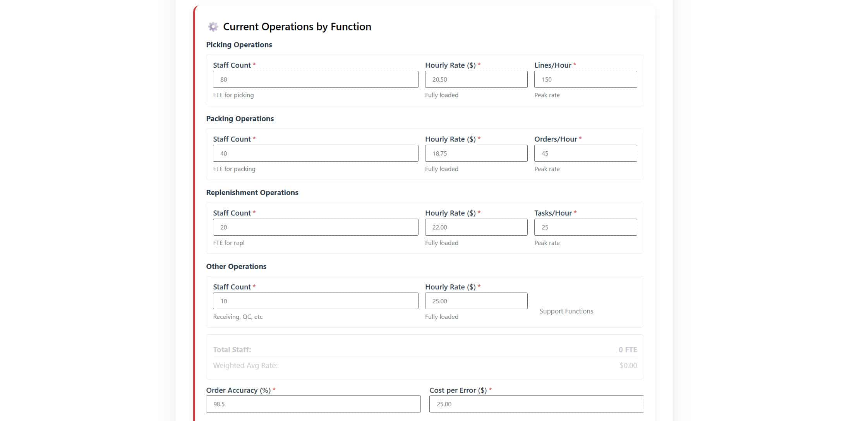Click the Picking Operations section title
The image size is (868, 421).
point(239,45)
